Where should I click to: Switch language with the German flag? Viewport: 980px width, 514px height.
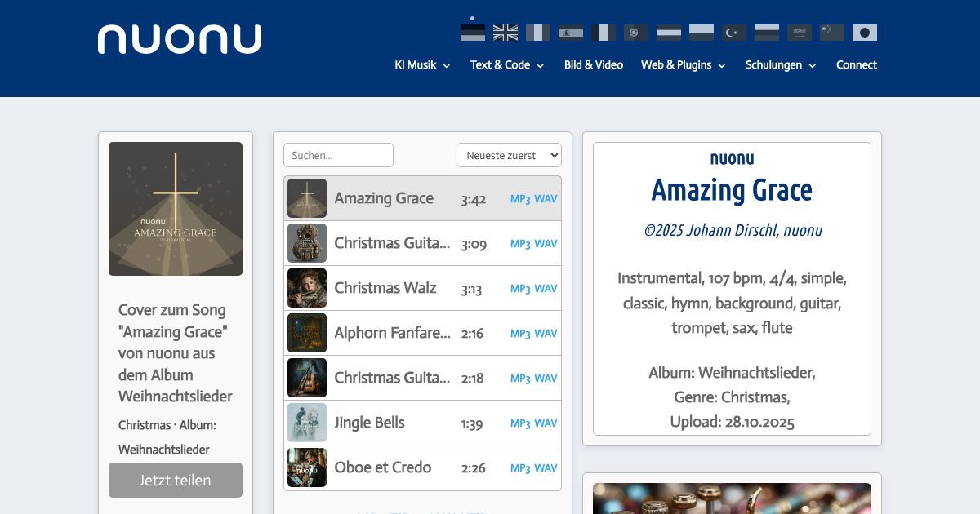tap(473, 33)
